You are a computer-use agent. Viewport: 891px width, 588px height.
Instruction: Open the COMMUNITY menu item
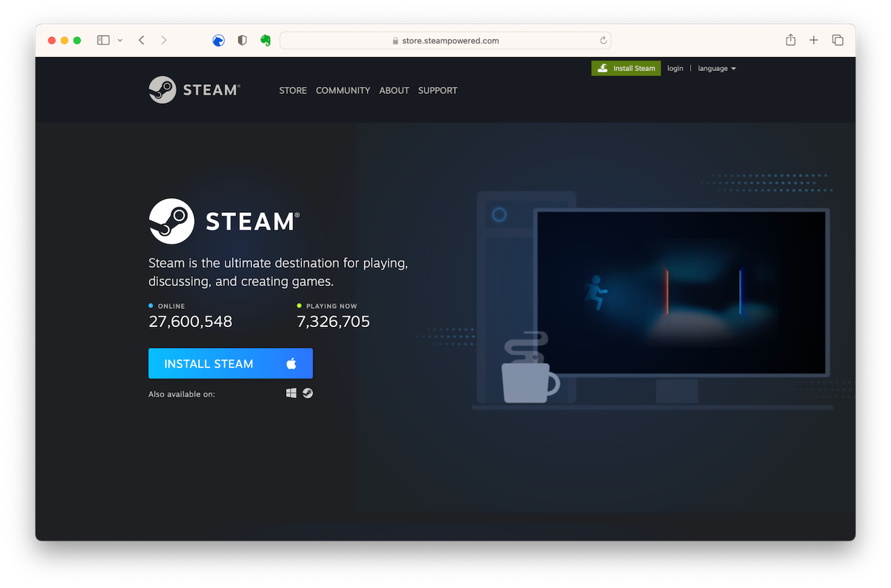pyautogui.click(x=343, y=90)
